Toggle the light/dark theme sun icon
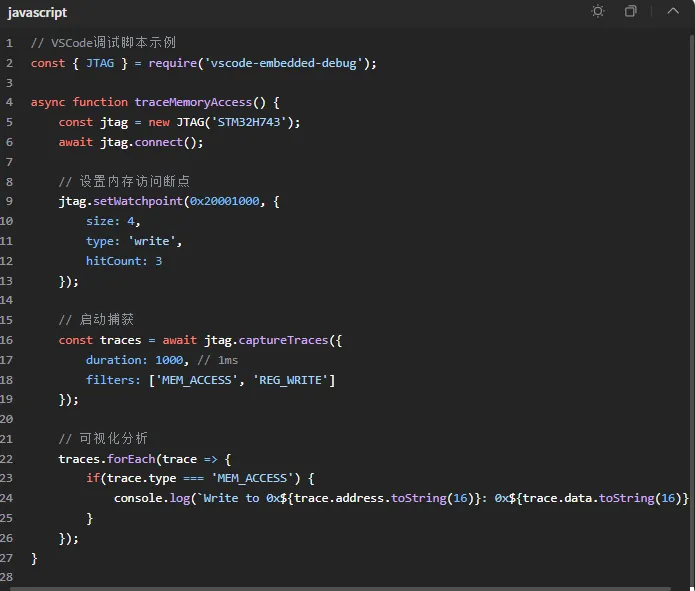The height and width of the screenshot is (591, 695). (597, 11)
